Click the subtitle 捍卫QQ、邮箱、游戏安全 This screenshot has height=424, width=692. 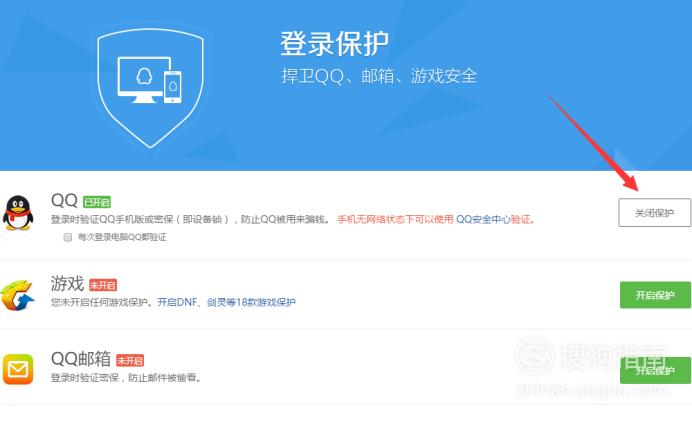coord(379,76)
